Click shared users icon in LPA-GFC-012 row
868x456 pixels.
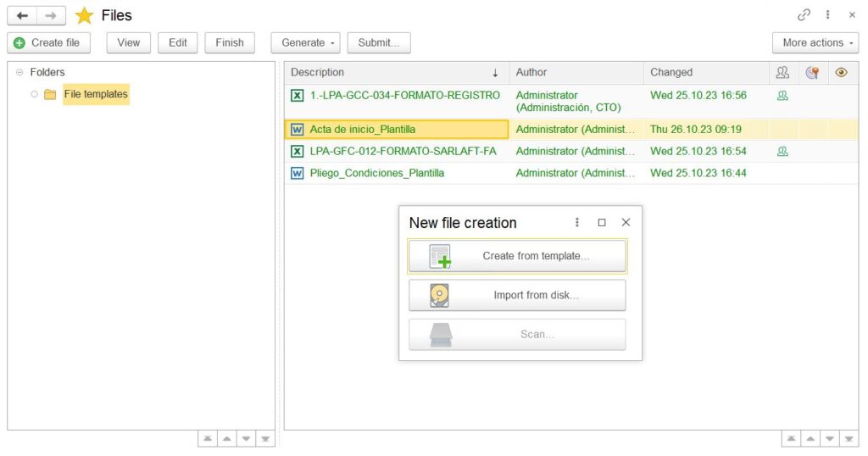point(782,151)
